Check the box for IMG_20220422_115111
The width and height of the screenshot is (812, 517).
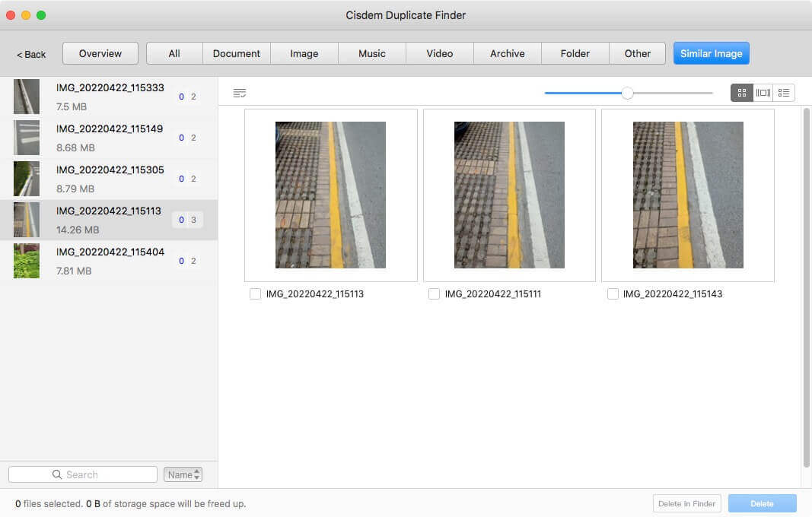point(434,293)
